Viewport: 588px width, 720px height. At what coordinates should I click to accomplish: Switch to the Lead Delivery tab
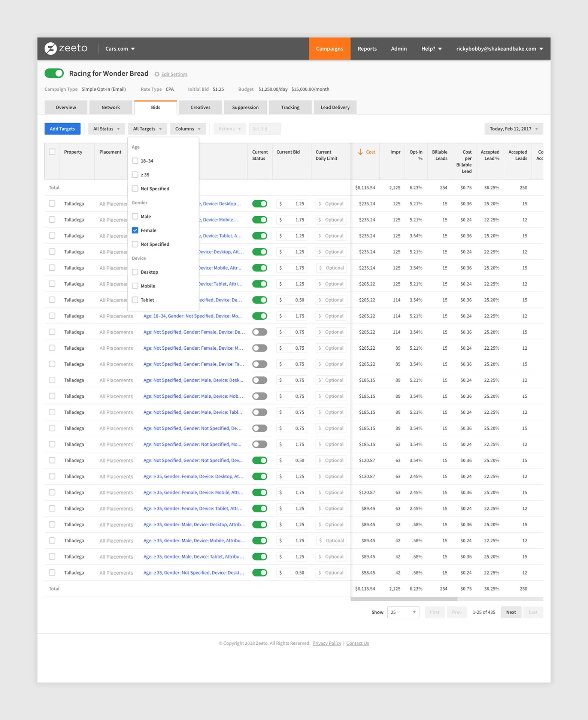coord(335,107)
